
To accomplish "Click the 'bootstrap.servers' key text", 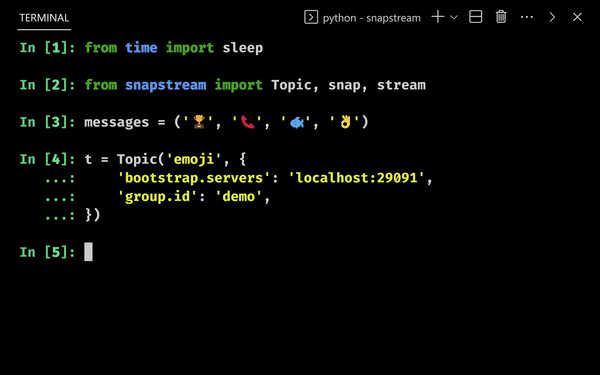I will click(x=194, y=178).
